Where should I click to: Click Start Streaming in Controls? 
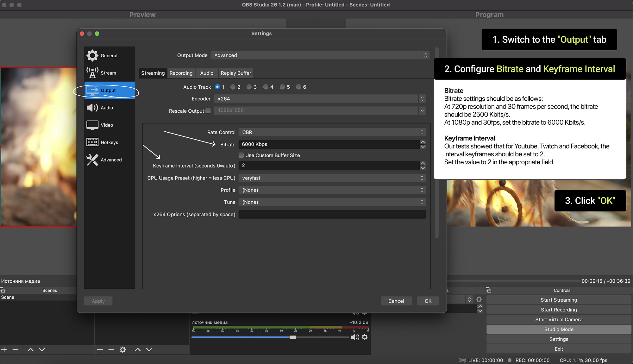559,300
